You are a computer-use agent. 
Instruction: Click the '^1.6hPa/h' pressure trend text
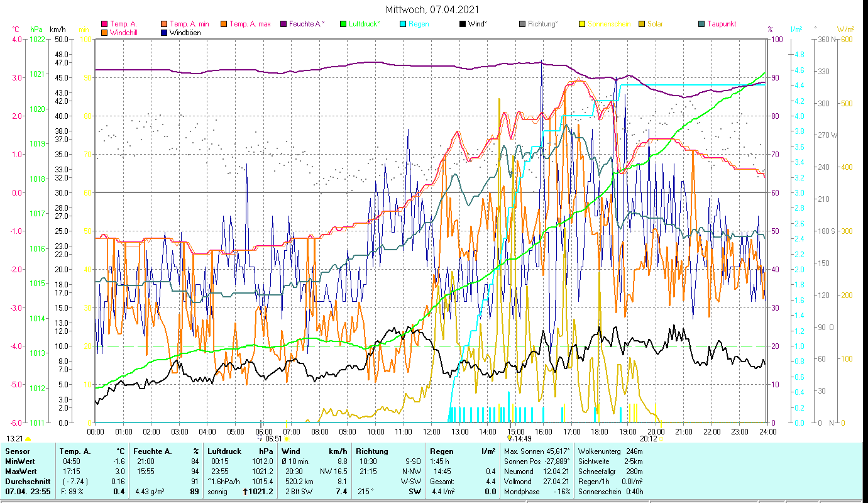tap(224, 482)
